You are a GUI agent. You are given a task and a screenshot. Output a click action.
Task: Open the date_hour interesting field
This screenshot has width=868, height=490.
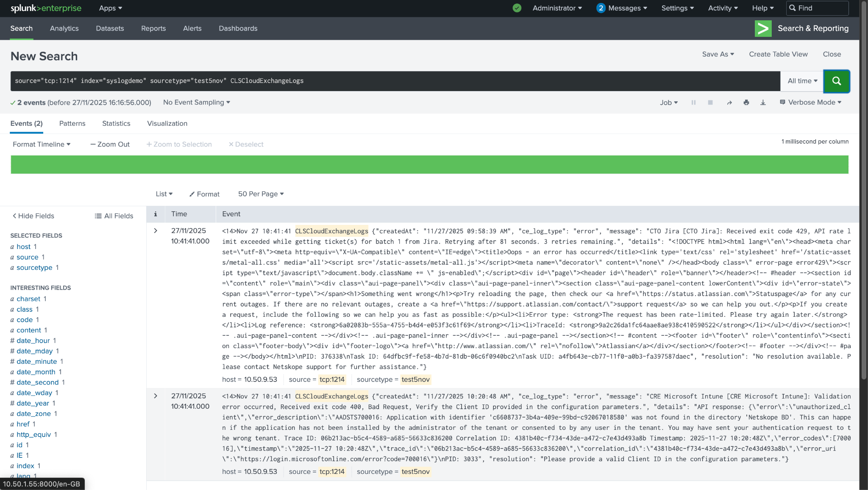(33, 341)
